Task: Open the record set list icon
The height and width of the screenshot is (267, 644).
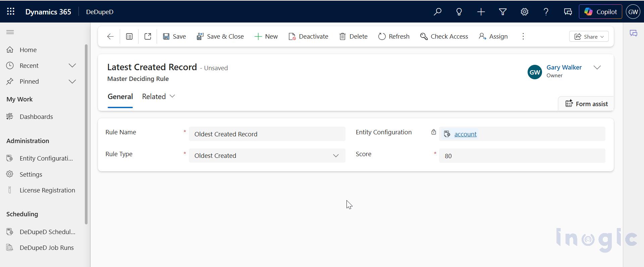Action: pos(129,36)
